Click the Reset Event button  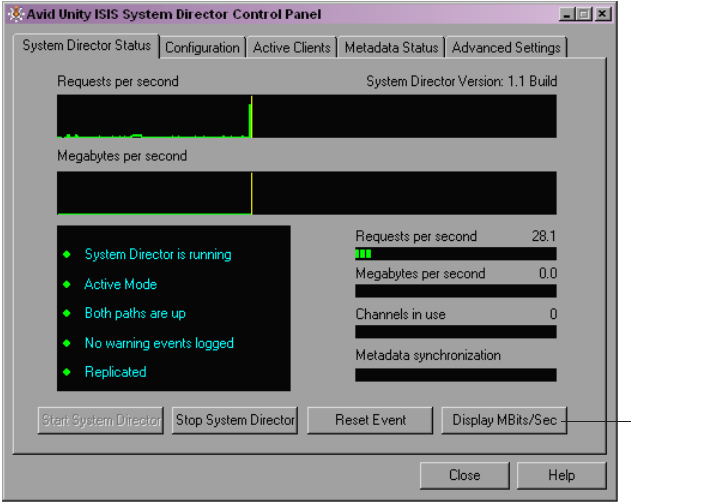[370, 420]
